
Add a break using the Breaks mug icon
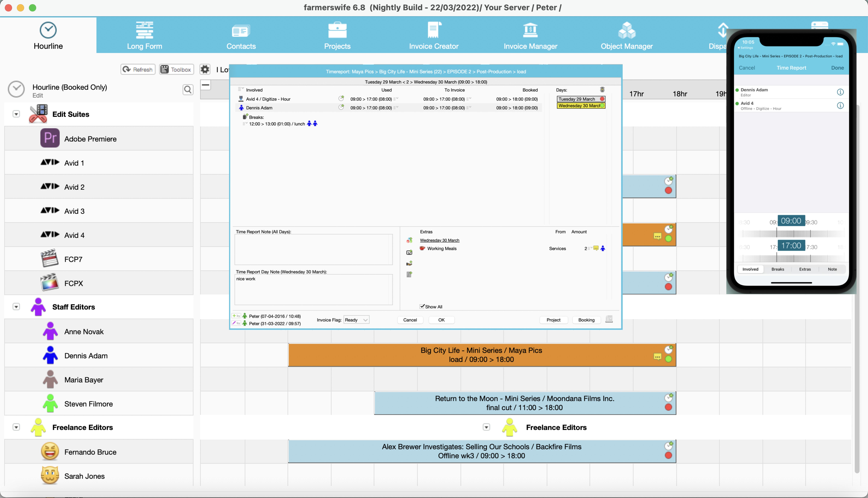[245, 117]
